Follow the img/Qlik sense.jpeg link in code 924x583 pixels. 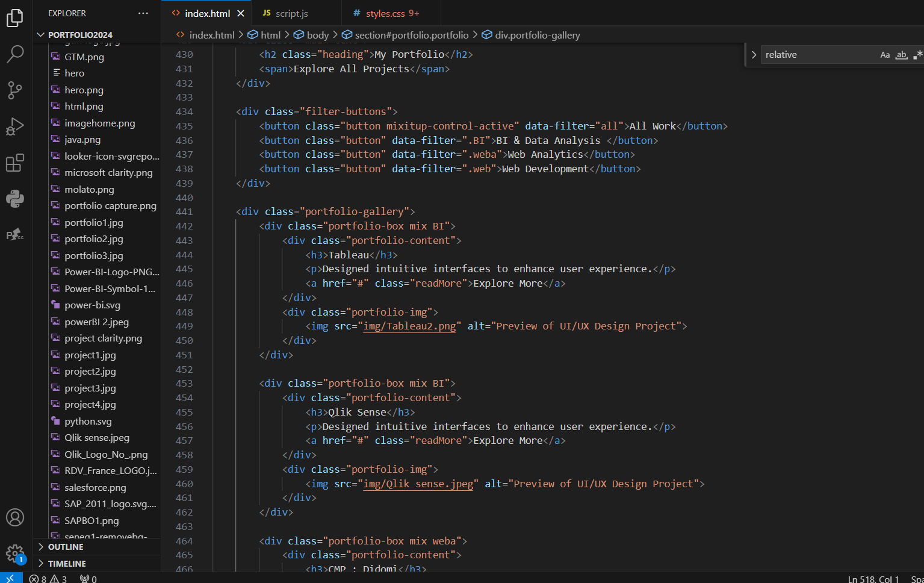pos(418,484)
